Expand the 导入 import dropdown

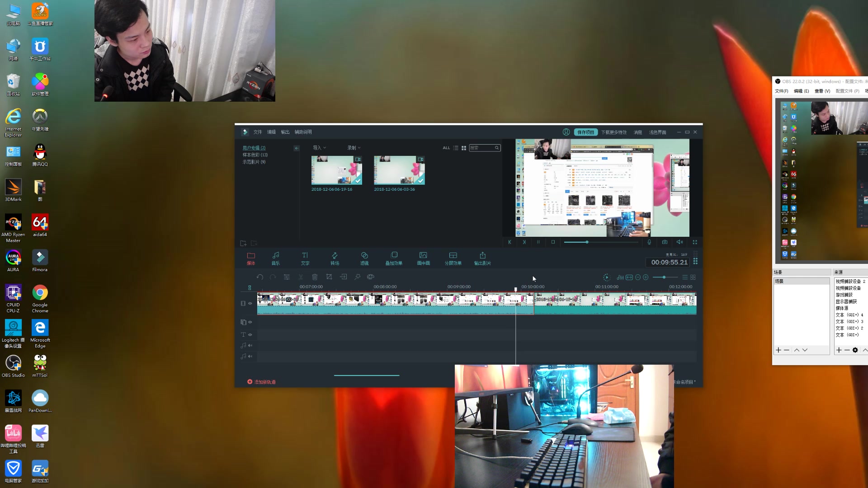(x=319, y=148)
